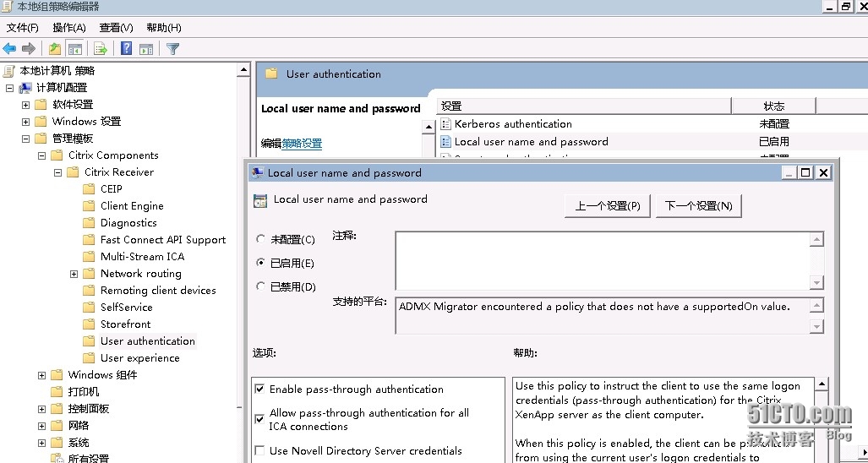Toggle the Show/Hide action pane icon
868x463 pixels.
[x=146, y=49]
